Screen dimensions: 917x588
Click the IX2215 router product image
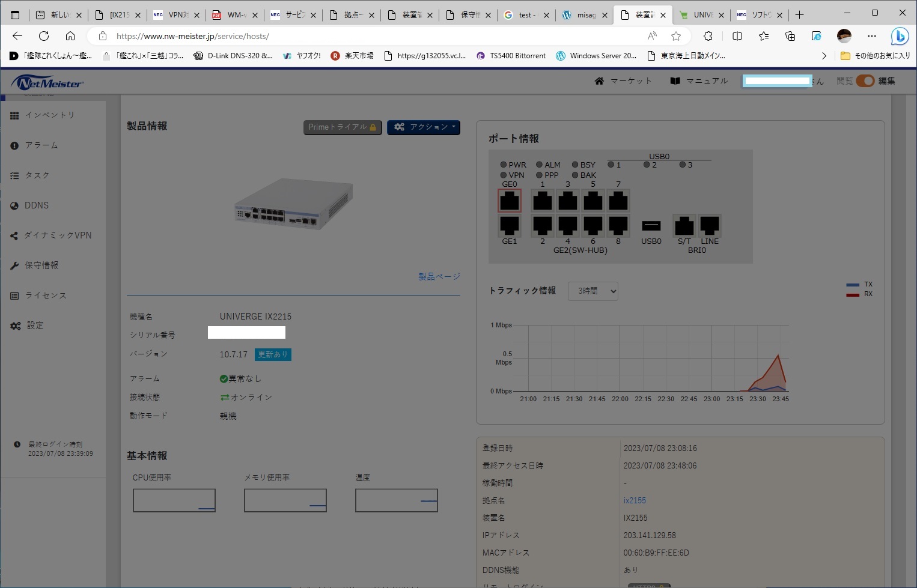[x=293, y=204]
